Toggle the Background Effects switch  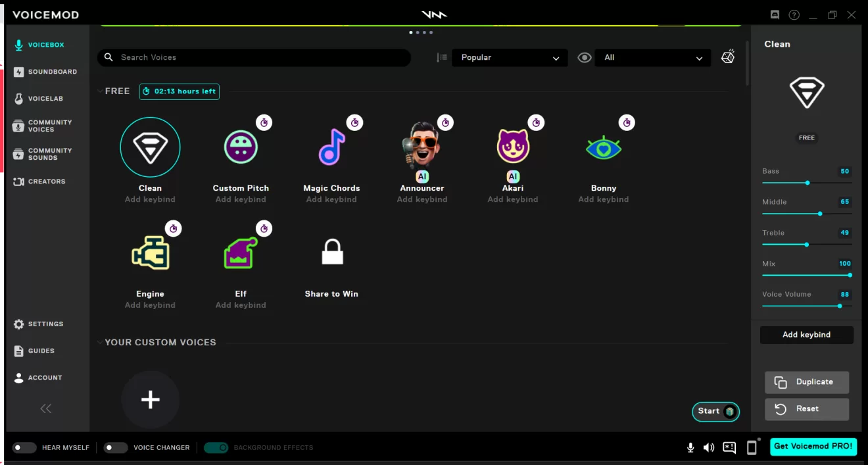tap(216, 448)
